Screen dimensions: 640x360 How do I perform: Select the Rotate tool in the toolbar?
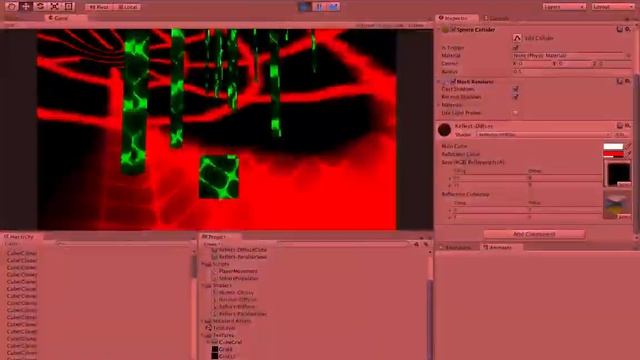pyautogui.click(x=40, y=7)
